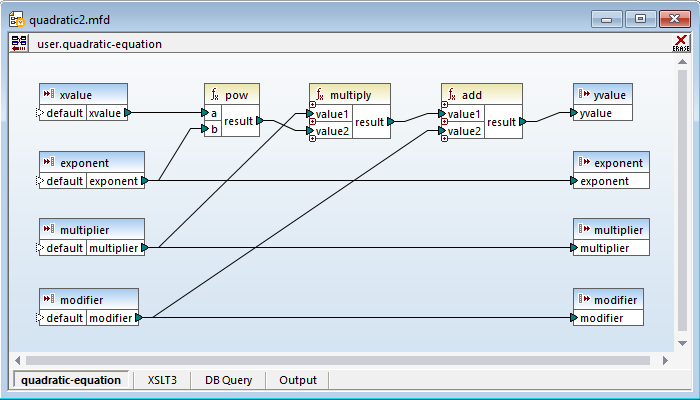Expand the plus box above add's value1
This screenshot has width=700, height=400.
tap(445, 105)
